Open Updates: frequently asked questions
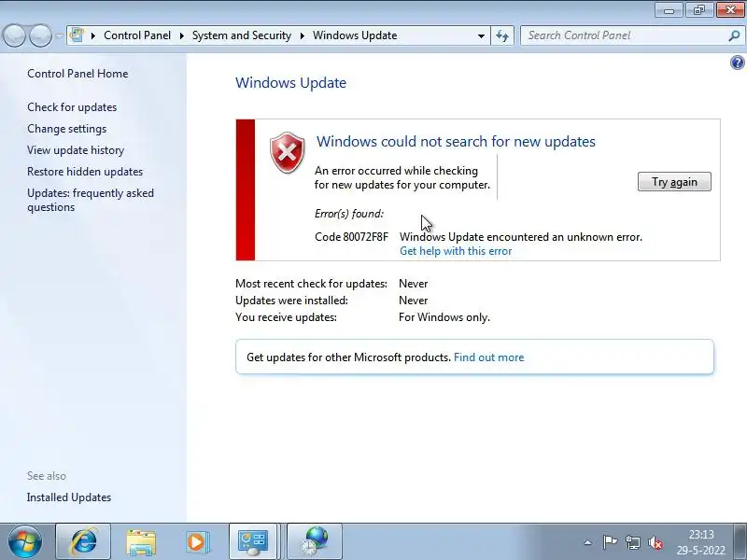 (91, 201)
